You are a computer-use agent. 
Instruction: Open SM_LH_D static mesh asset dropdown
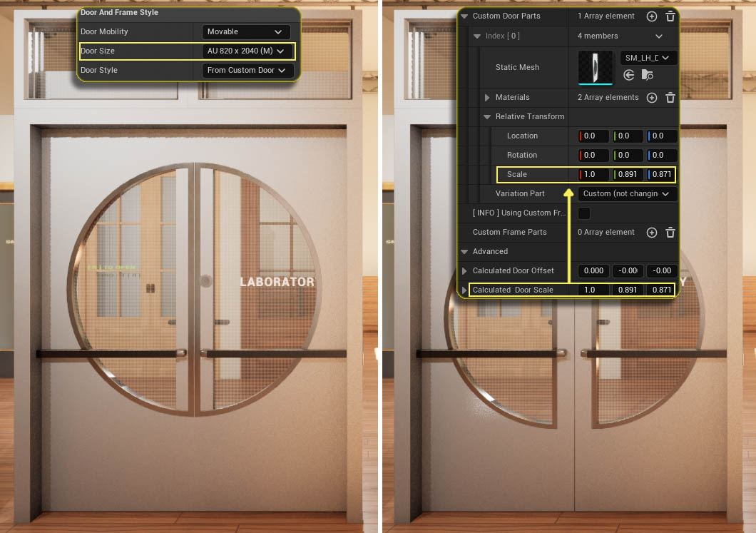(x=648, y=58)
